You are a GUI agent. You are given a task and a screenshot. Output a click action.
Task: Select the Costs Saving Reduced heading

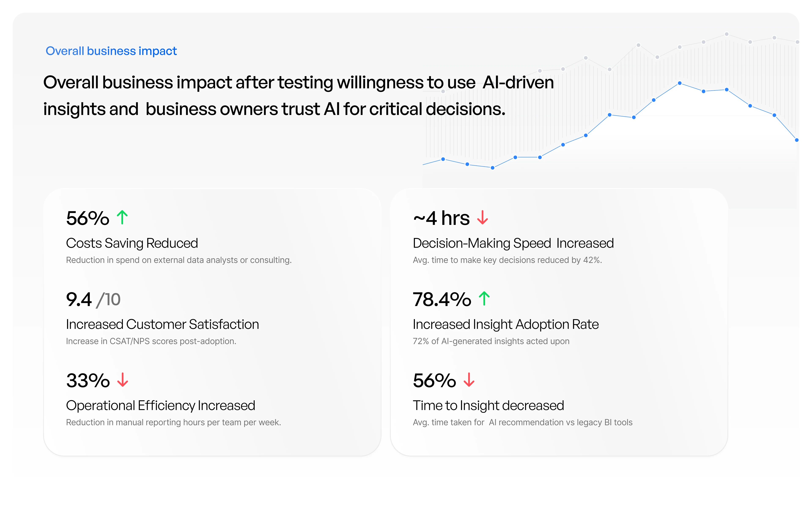click(x=132, y=243)
